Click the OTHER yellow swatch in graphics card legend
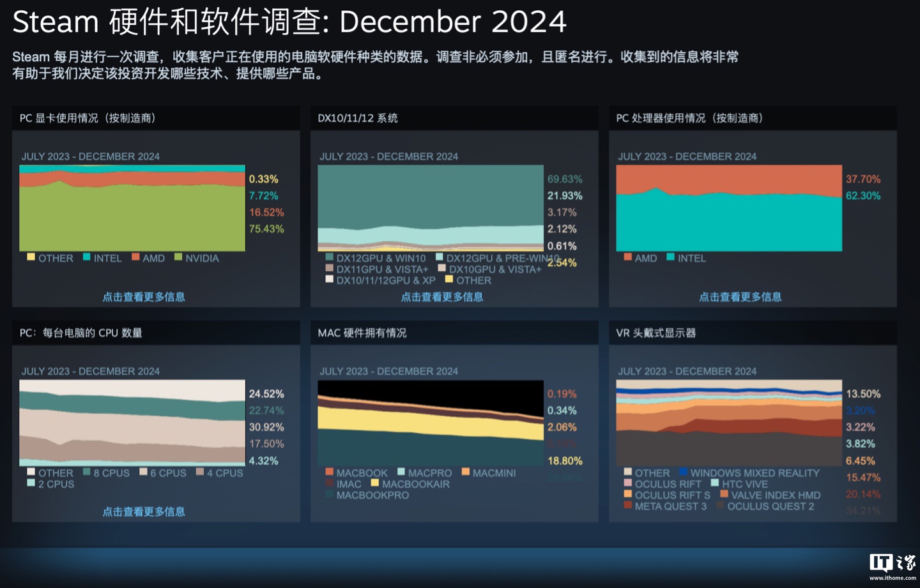The width and height of the screenshot is (920, 588). (31, 257)
